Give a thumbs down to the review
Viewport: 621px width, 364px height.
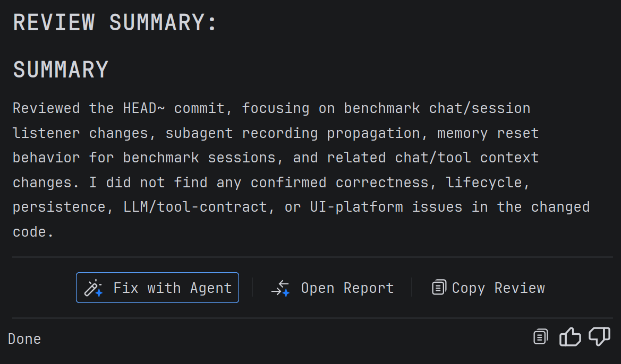600,337
